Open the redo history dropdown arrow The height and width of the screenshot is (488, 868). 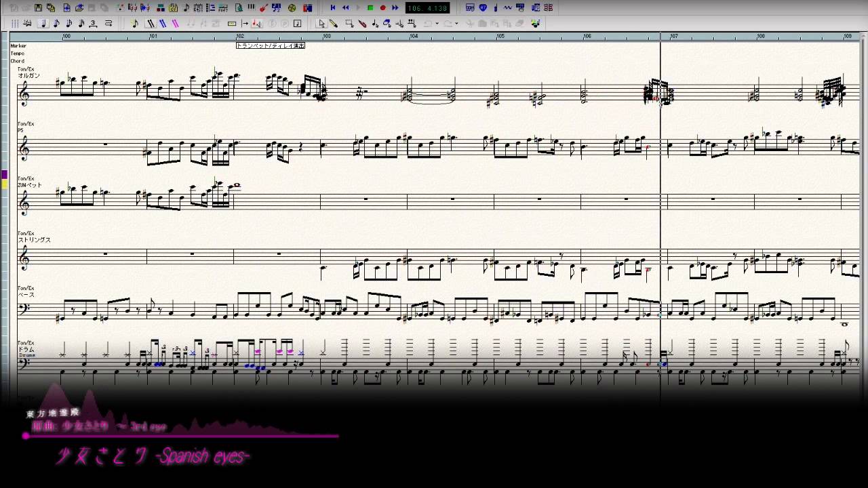(457, 23)
